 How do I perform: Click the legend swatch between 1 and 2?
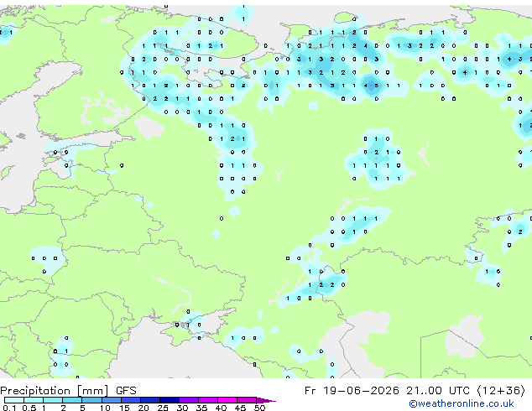[x=53, y=400]
